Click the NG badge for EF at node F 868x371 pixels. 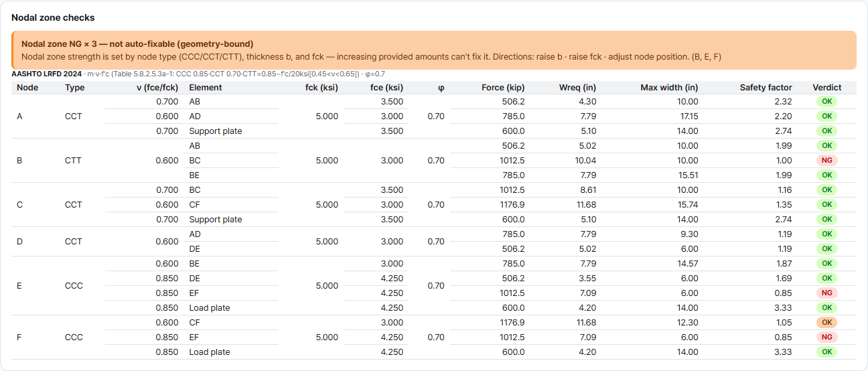coord(826,338)
